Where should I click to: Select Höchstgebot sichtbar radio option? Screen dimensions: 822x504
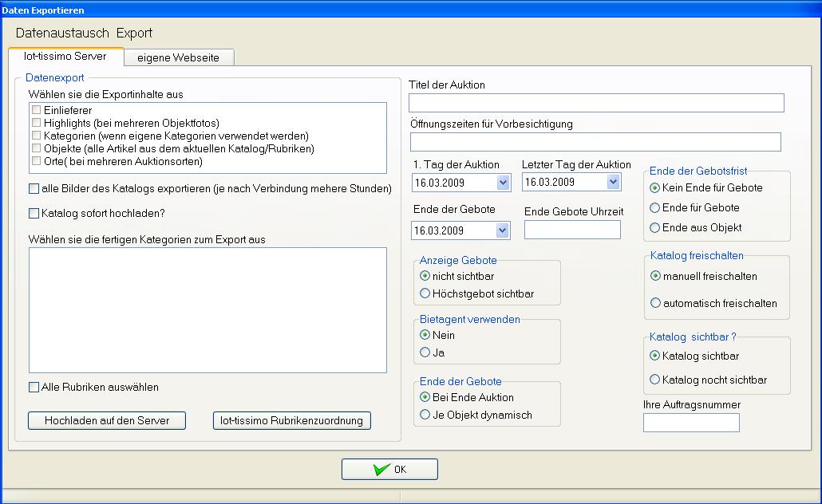tap(425, 293)
